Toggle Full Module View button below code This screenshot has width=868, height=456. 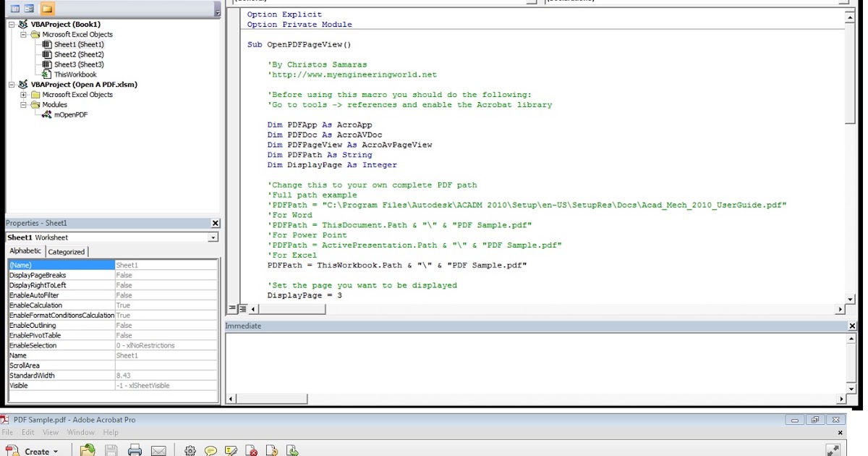[243, 309]
